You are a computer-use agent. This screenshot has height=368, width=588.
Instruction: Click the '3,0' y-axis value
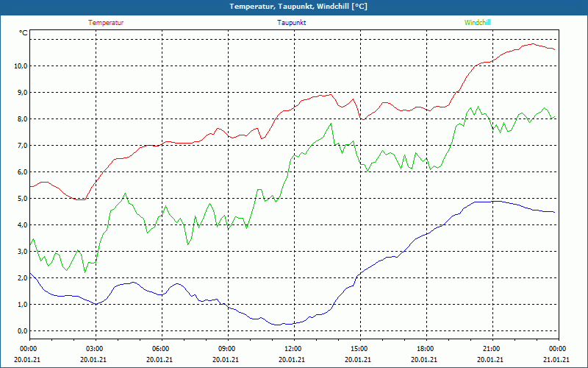pos(22,251)
